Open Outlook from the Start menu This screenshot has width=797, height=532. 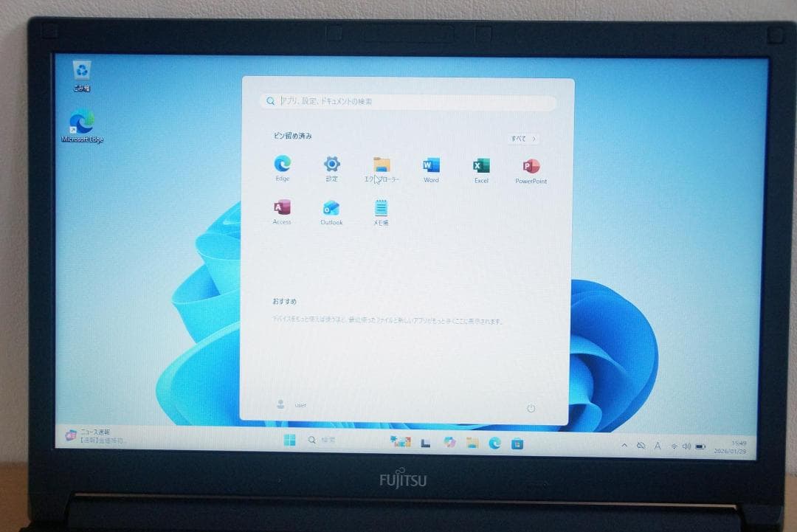[x=331, y=208]
